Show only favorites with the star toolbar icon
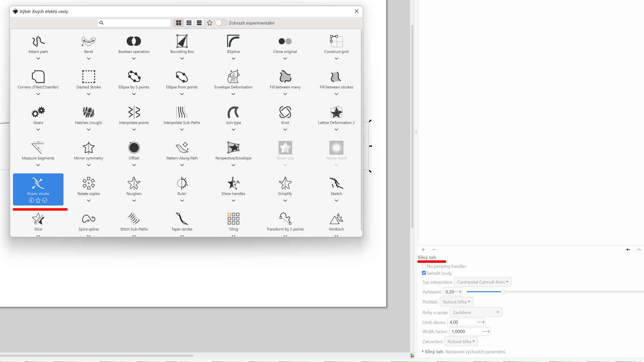Screen dimensions: 644x362 coord(210,23)
